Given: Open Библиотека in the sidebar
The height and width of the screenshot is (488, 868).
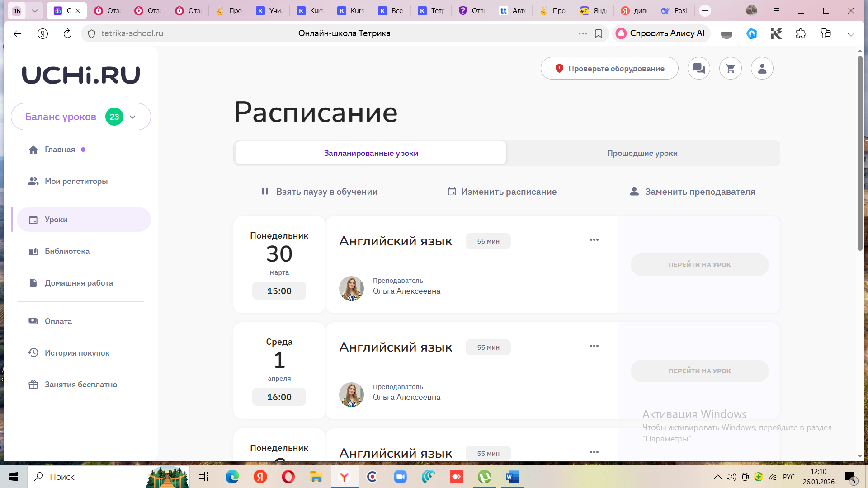Looking at the screenshot, I should (67, 251).
